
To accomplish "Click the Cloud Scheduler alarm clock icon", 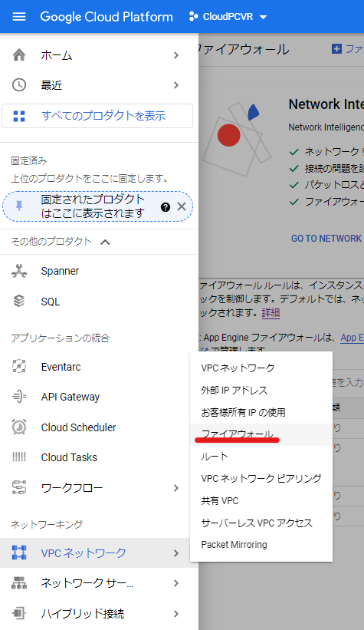I will (19, 427).
